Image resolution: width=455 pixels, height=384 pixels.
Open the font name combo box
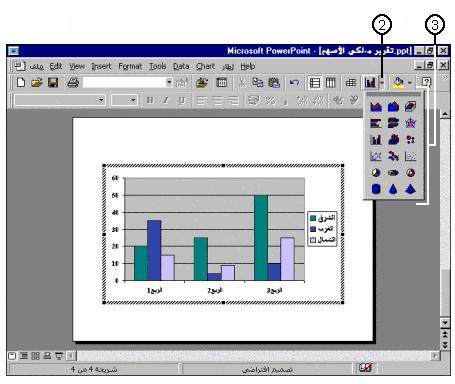[60, 100]
